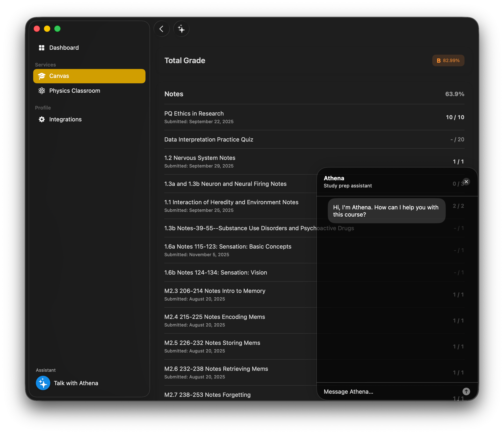Viewport: 504px width, 434px height.
Task: Switch to Physics Classroom service
Action: [x=75, y=91]
